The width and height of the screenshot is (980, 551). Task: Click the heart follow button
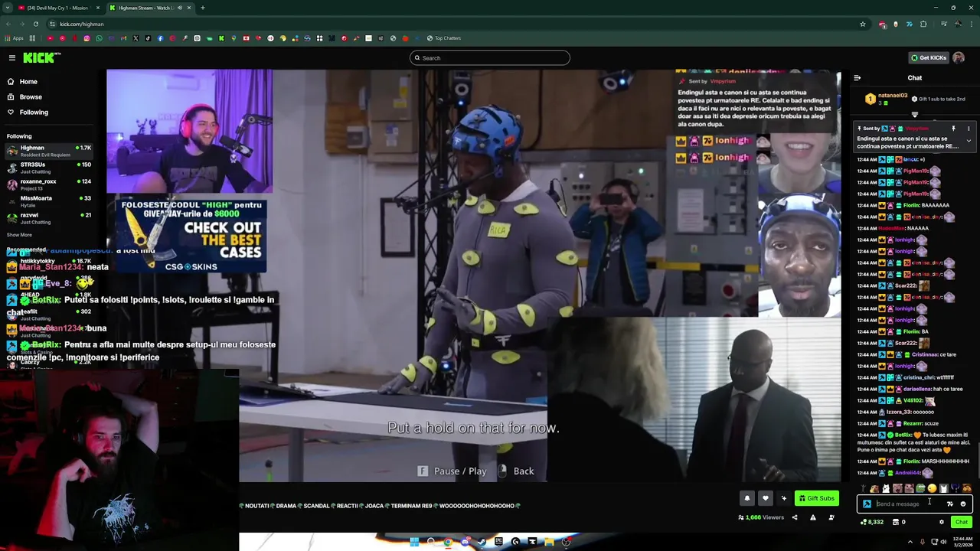765,498
